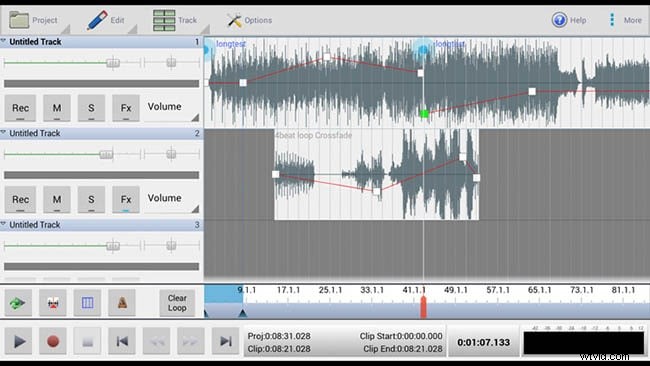
Task: Click the rewind double-arrow button
Action: (x=156, y=341)
